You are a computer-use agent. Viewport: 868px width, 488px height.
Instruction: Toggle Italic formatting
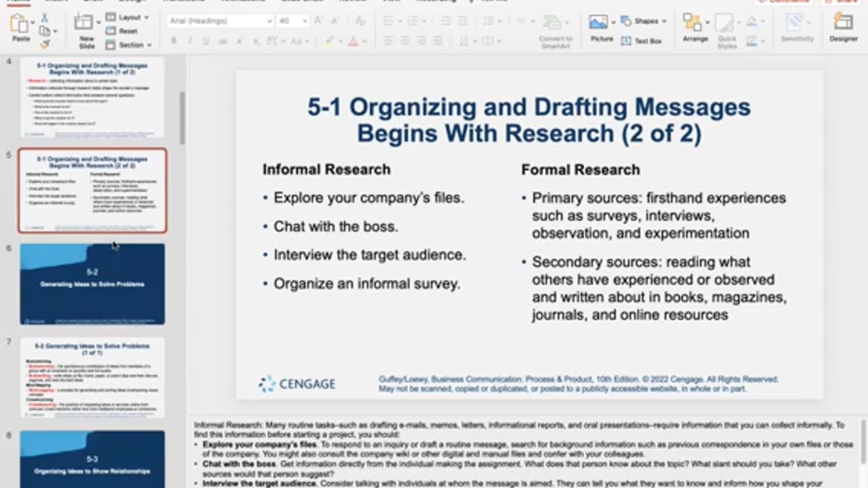[x=190, y=41]
